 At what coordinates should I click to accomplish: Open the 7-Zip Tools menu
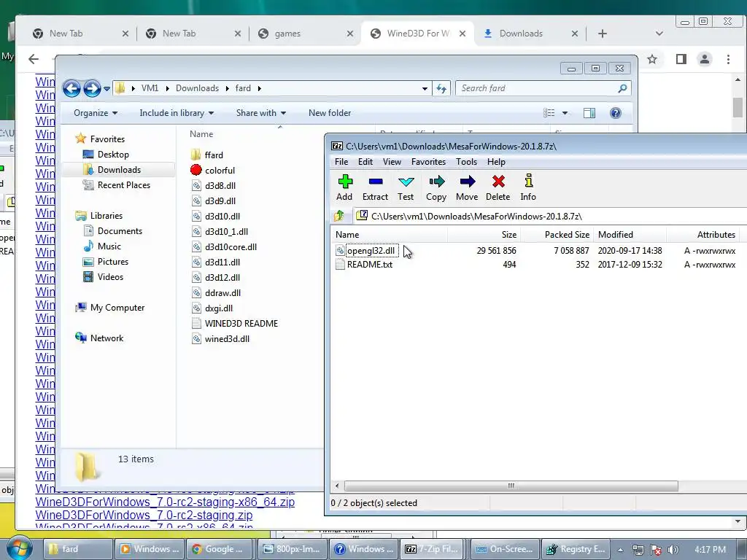(466, 161)
